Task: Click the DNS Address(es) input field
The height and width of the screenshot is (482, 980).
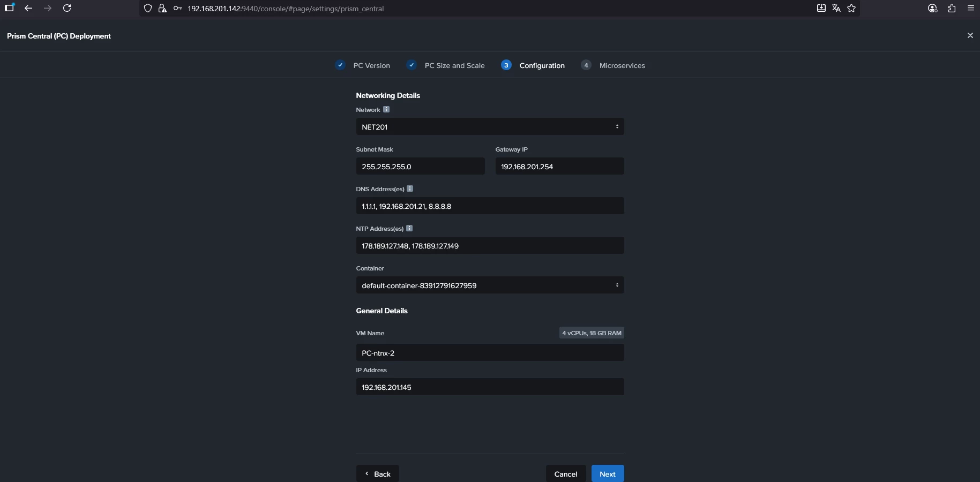Action: click(490, 206)
